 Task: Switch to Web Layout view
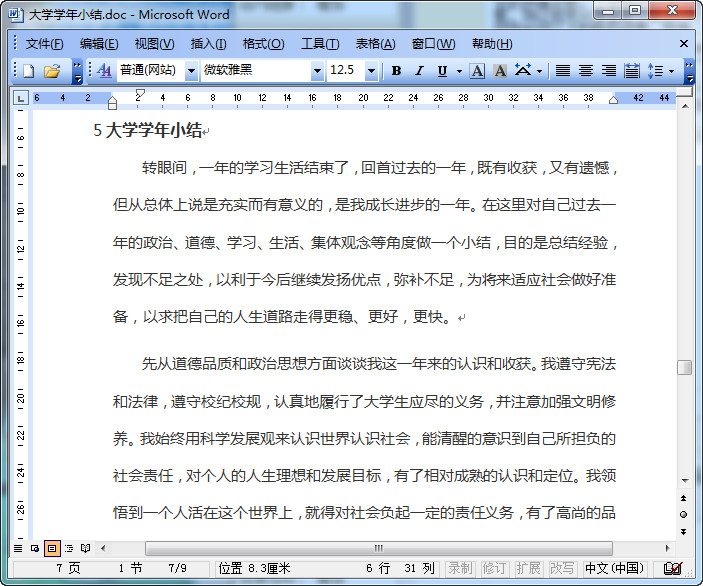(35, 548)
